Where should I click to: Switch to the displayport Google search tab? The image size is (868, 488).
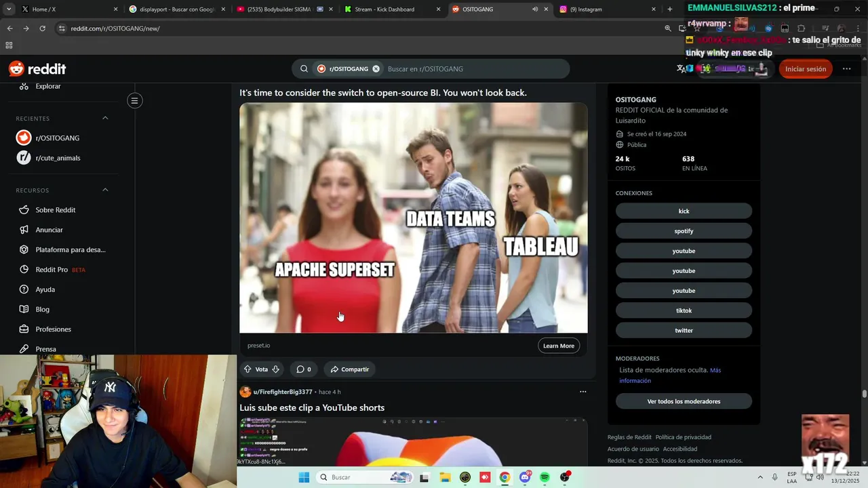click(x=176, y=9)
